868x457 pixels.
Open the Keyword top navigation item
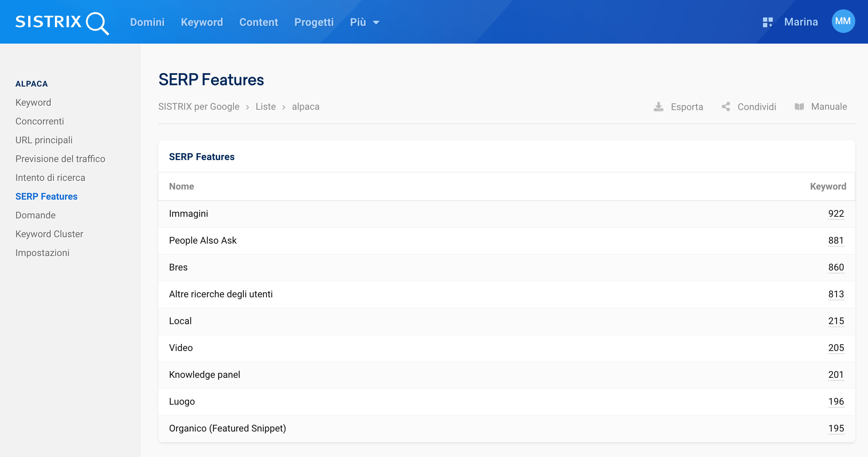(x=202, y=22)
